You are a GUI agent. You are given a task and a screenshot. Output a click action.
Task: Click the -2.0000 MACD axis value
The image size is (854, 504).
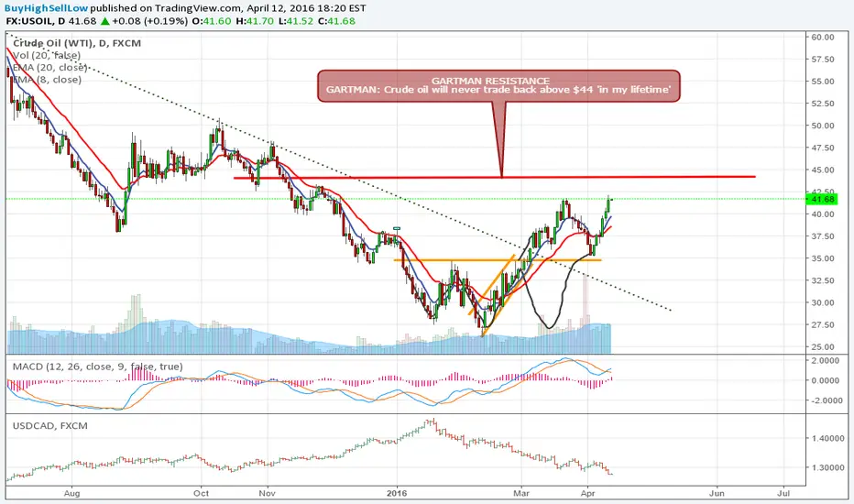tap(825, 400)
